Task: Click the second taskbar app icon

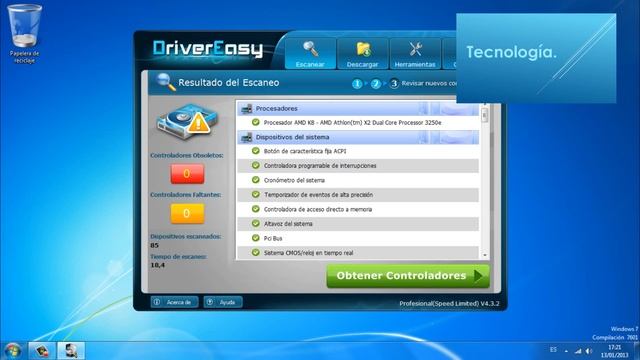Action: [71, 351]
